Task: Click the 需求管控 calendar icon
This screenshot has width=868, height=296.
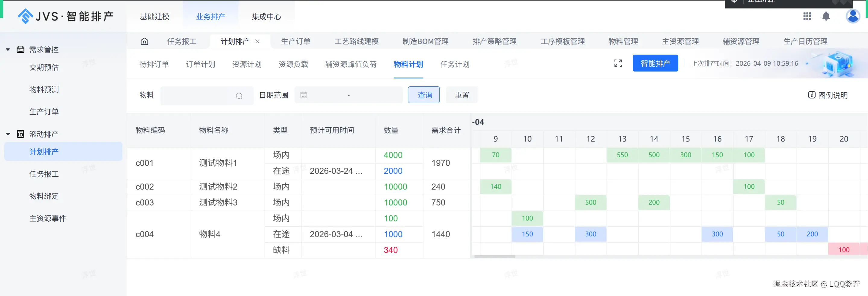Action: point(21,49)
